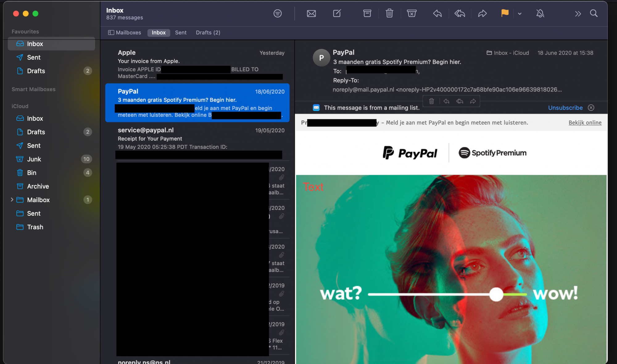Click the Smart Mailboxes section header
The image size is (617, 364).
pos(34,89)
